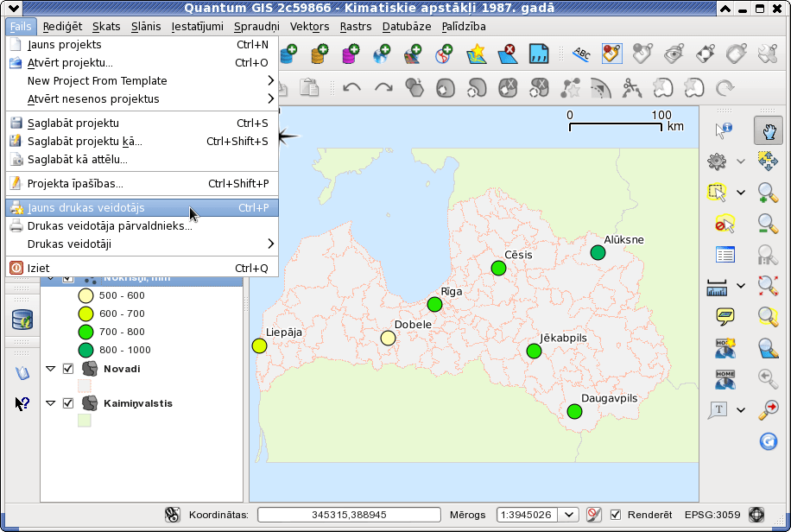
Task: Collapse the Kaimiņvalstis layer tree node
Action: point(50,403)
